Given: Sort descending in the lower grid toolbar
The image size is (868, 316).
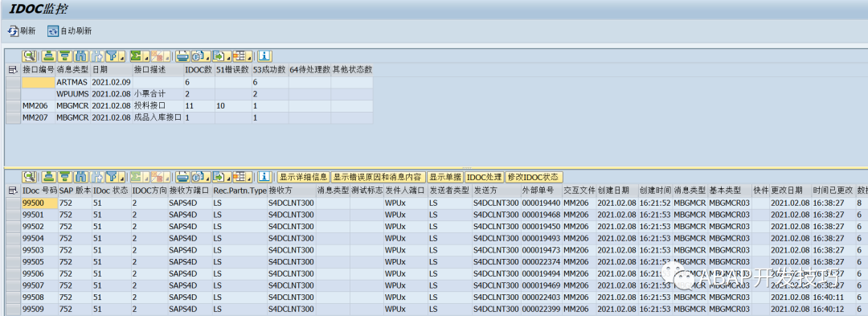Looking at the screenshot, I should pos(65,177).
